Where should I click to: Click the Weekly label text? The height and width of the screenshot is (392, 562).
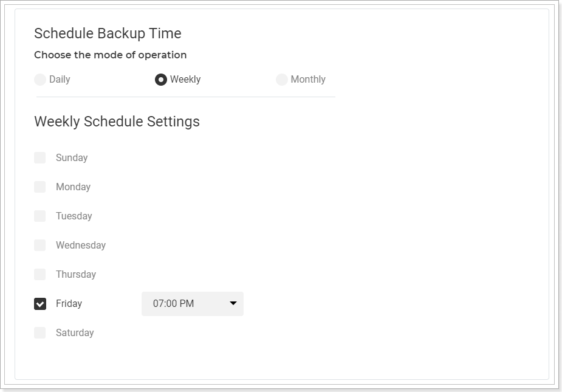click(185, 79)
